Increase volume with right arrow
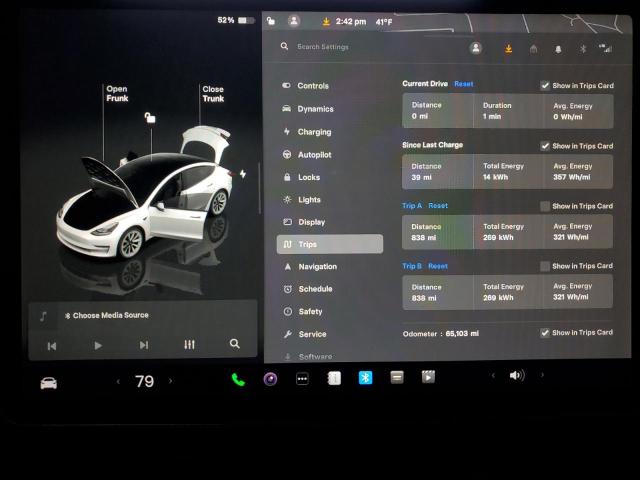640x480 pixels. 542,375
